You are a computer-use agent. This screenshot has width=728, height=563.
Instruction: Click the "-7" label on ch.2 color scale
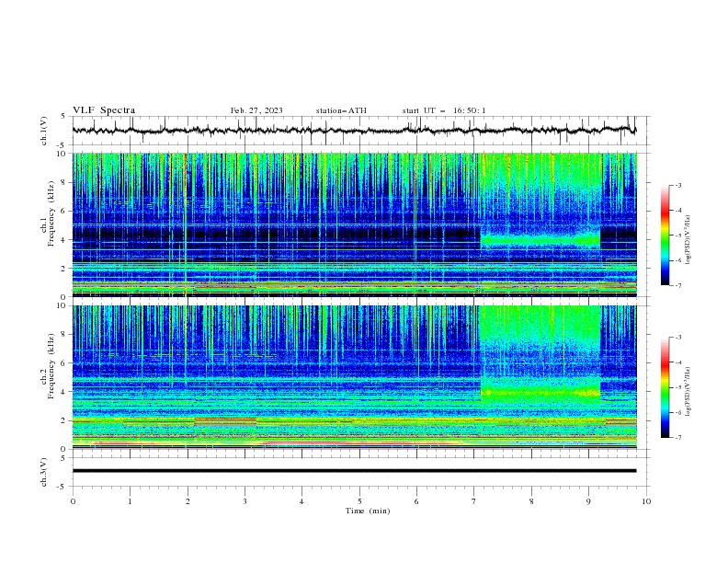point(677,438)
